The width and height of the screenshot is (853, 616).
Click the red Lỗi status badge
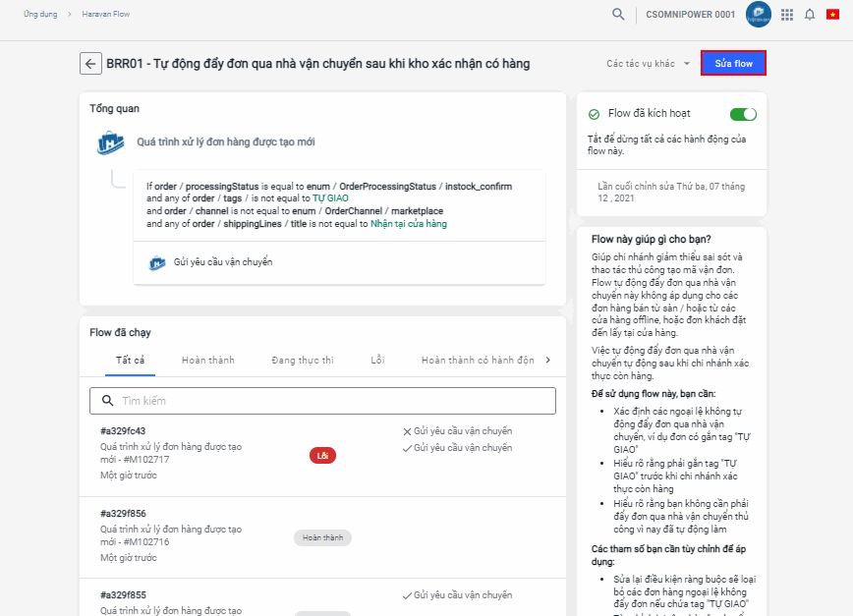322,456
